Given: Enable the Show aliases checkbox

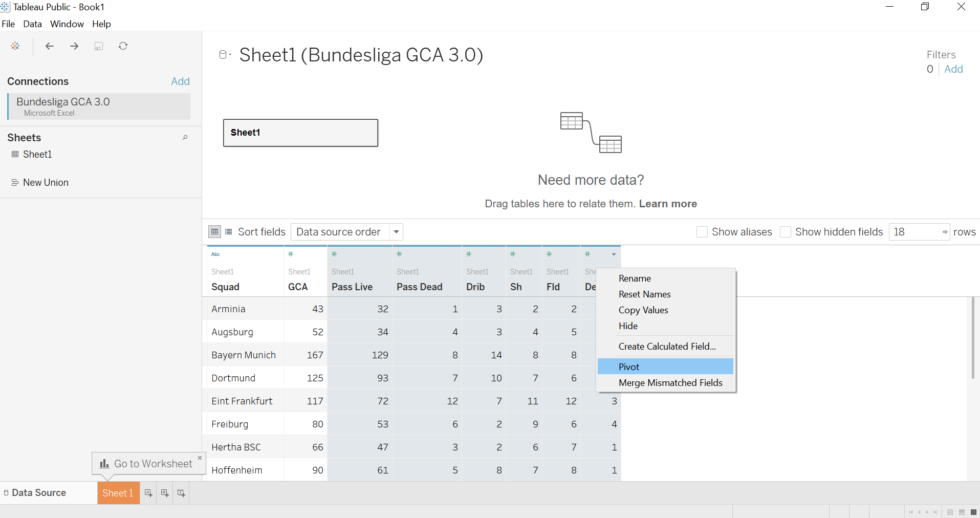Looking at the screenshot, I should click(702, 232).
